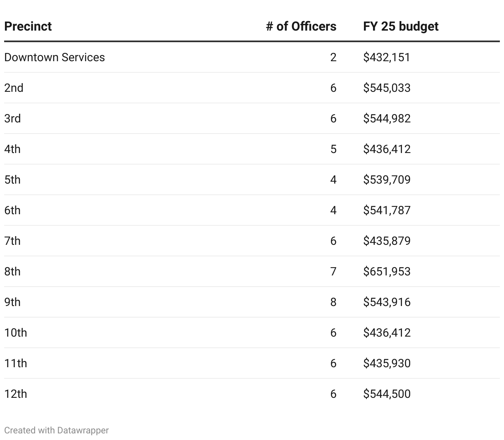Click the $544,982 budget value
This screenshot has width=504, height=440.
[387, 118]
